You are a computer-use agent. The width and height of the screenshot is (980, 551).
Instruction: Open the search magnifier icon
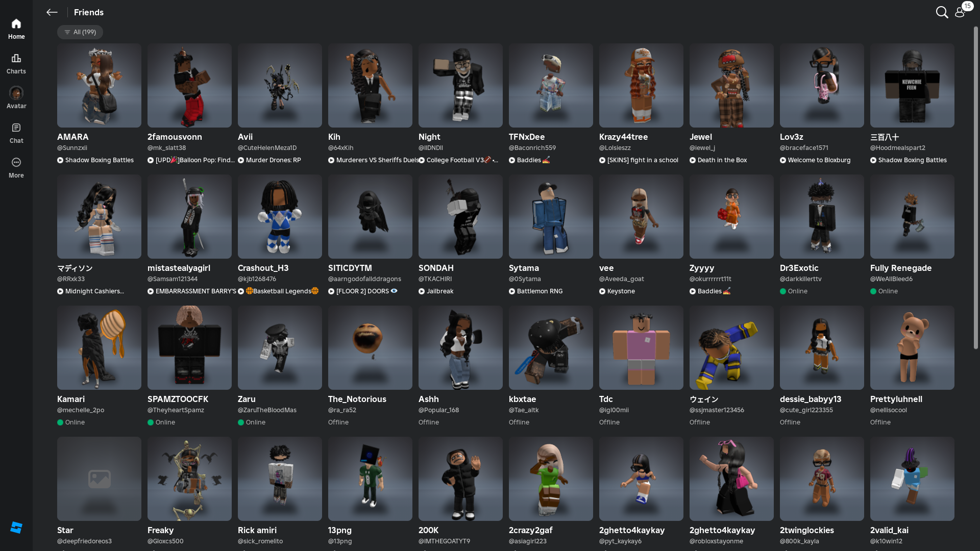(x=942, y=12)
